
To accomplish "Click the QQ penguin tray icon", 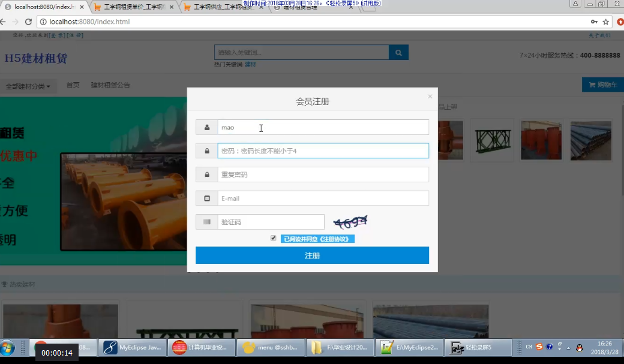I will pos(580,348).
